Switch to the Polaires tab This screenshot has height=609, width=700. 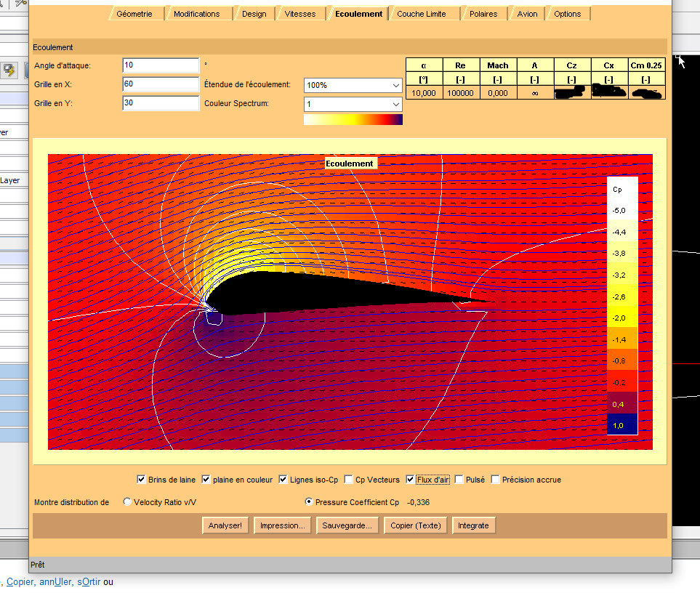click(x=483, y=14)
